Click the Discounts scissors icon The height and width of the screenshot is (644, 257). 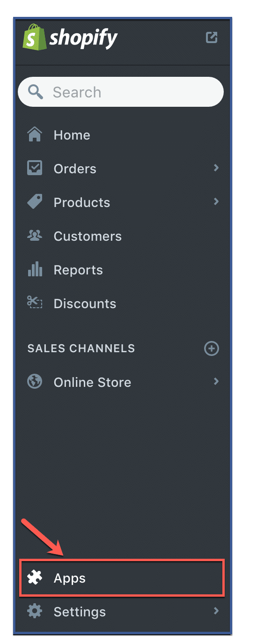(x=35, y=303)
